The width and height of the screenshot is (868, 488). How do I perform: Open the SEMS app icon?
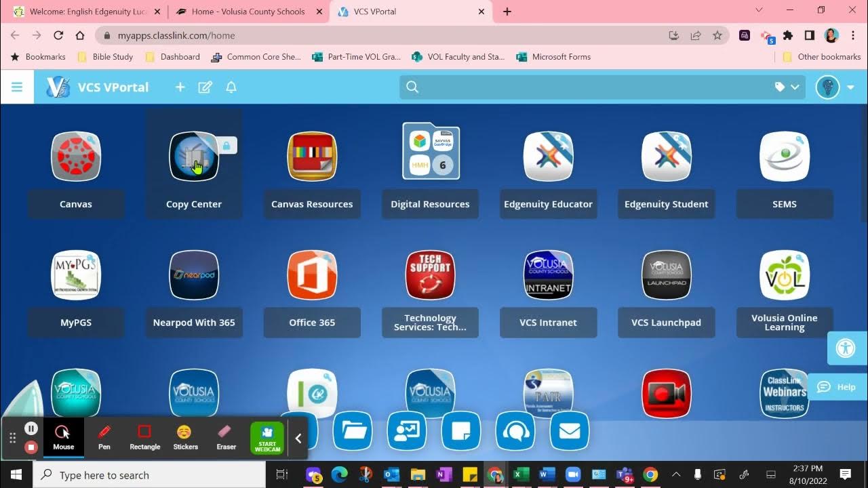(785, 157)
